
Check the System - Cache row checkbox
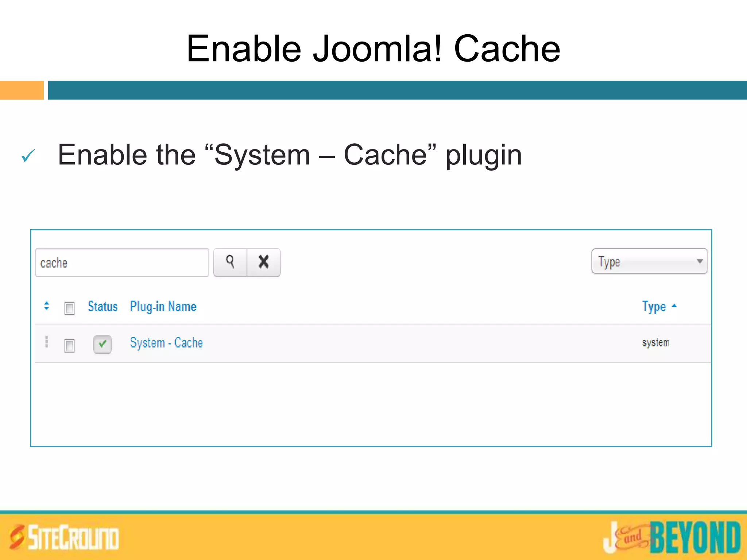pyautogui.click(x=69, y=346)
